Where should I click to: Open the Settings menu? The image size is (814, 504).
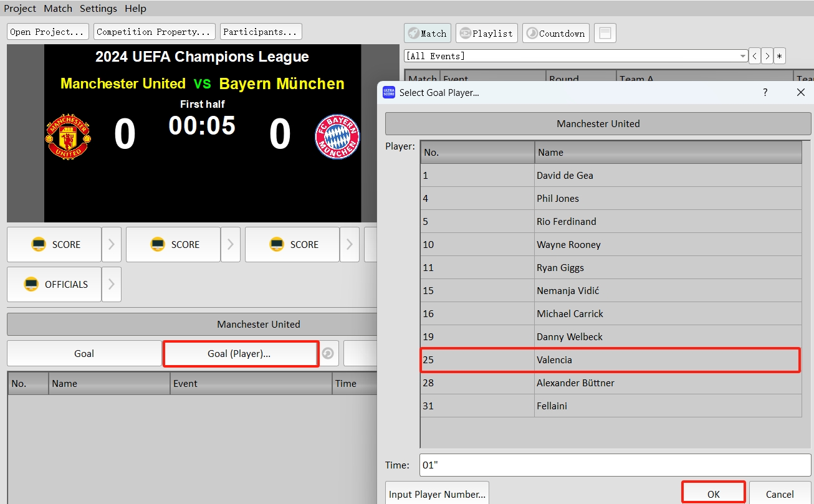pos(98,8)
